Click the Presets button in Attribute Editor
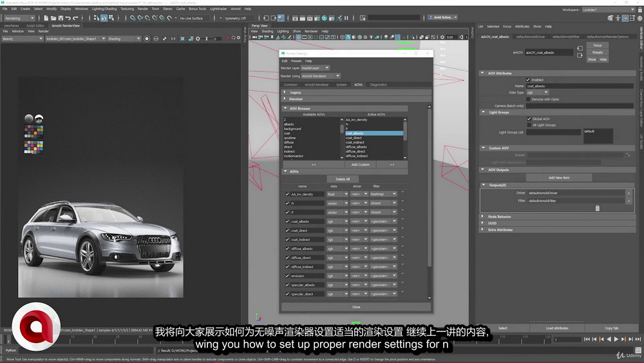 pos(598,53)
